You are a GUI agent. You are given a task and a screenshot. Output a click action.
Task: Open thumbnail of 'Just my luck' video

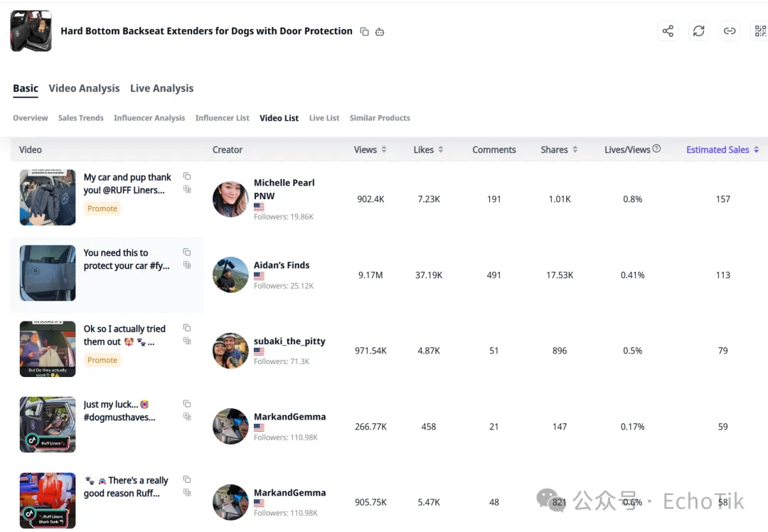(48, 425)
